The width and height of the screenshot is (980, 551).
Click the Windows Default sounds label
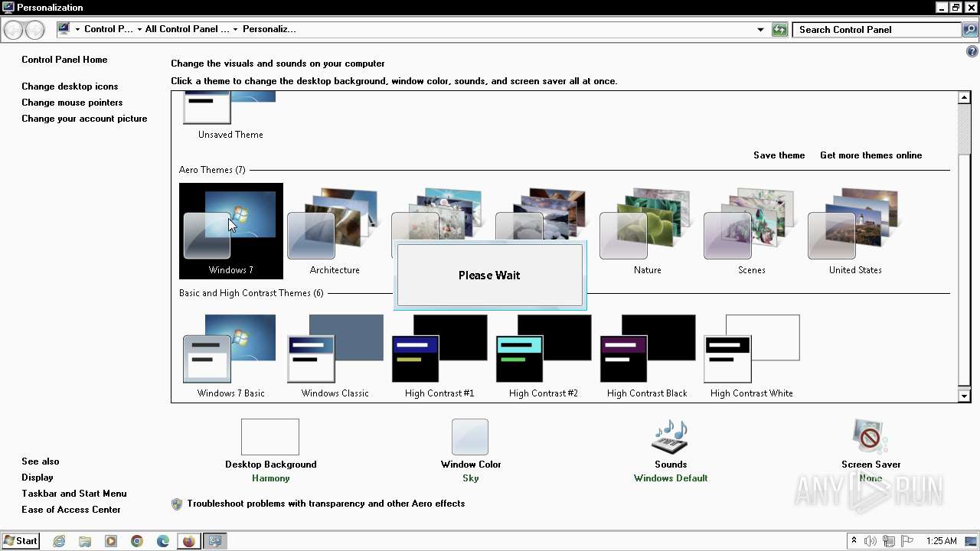click(x=671, y=478)
